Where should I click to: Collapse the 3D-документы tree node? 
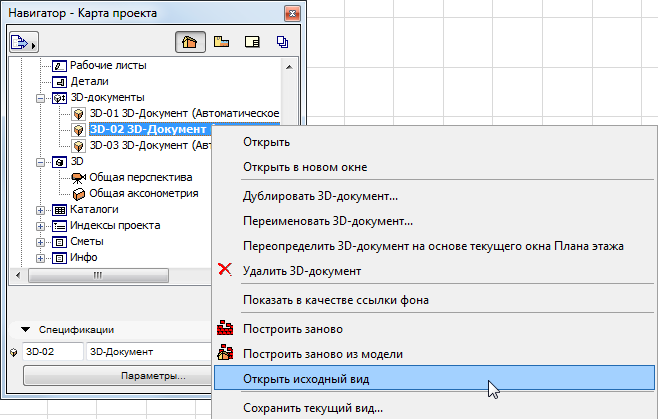coord(40,98)
